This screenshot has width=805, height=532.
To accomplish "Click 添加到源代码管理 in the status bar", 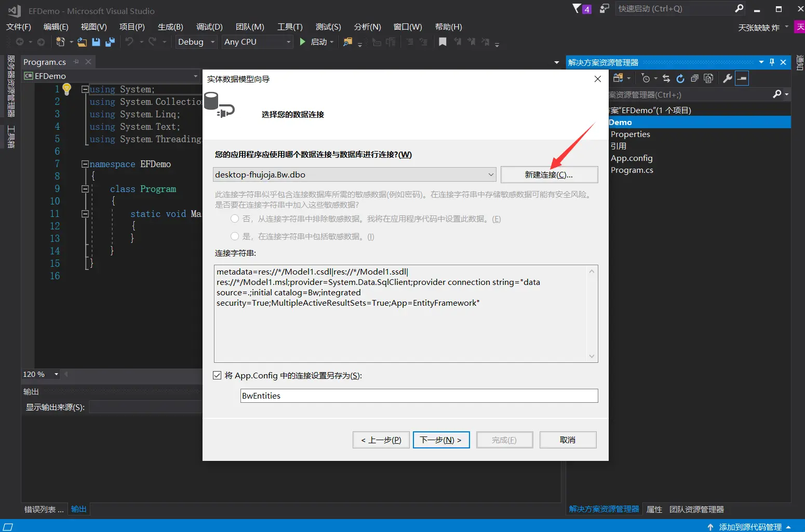I will coord(750,527).
